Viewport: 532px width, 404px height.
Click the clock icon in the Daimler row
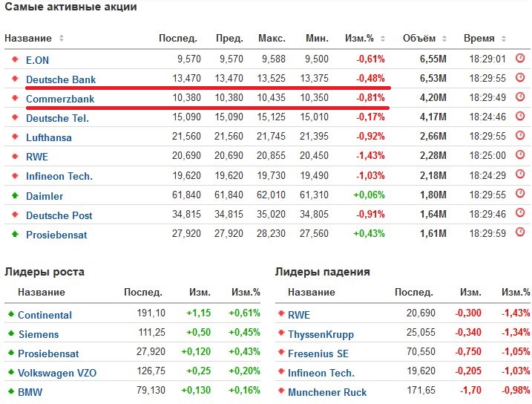pyautogui.click(x=520, y=195)
